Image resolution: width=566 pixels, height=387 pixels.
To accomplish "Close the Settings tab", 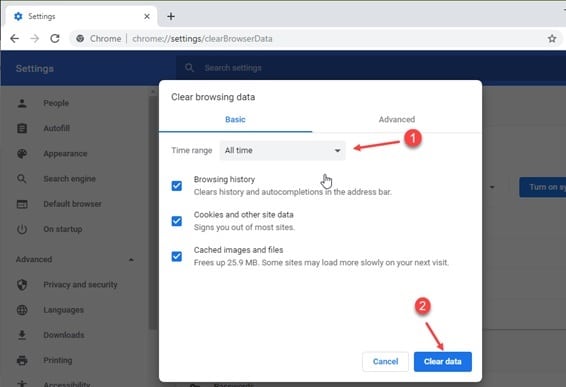I will point(147,16).
